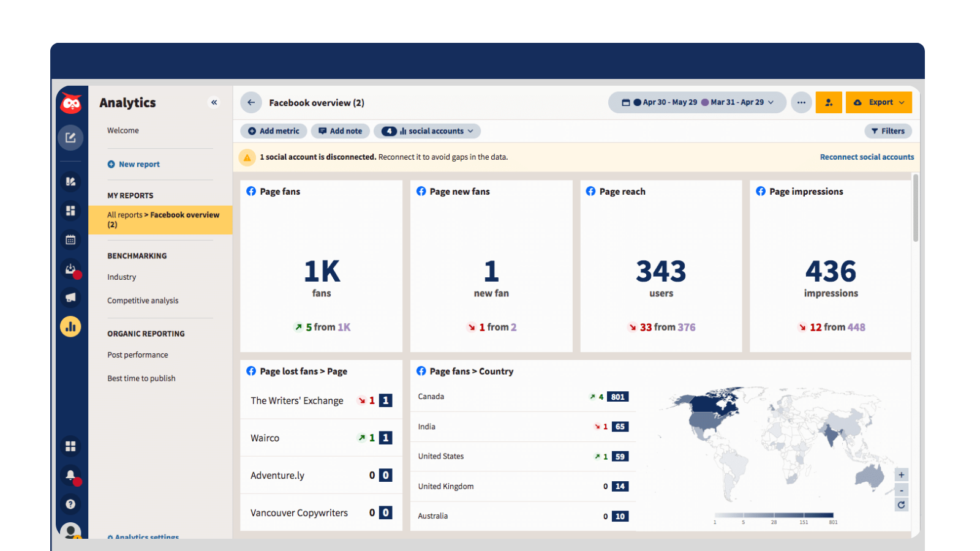
Task: Select the Compose post icon
Action: click(71, 137)
